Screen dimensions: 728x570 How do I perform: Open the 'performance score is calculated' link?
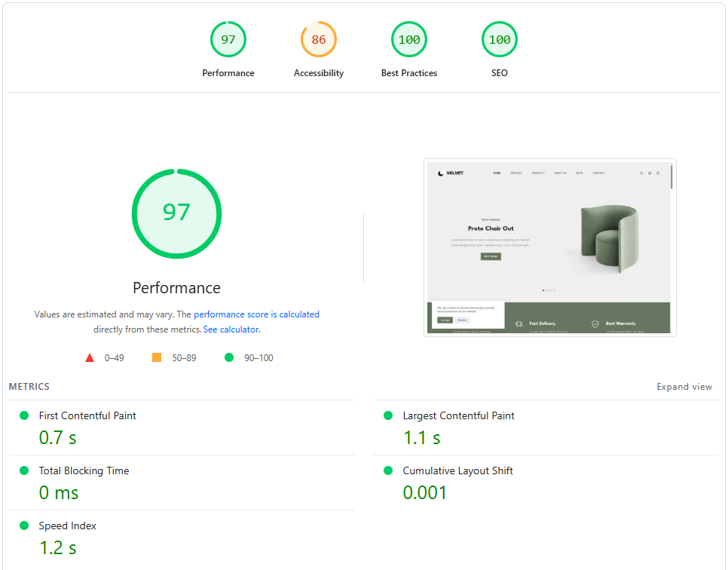tap(256, 314)
